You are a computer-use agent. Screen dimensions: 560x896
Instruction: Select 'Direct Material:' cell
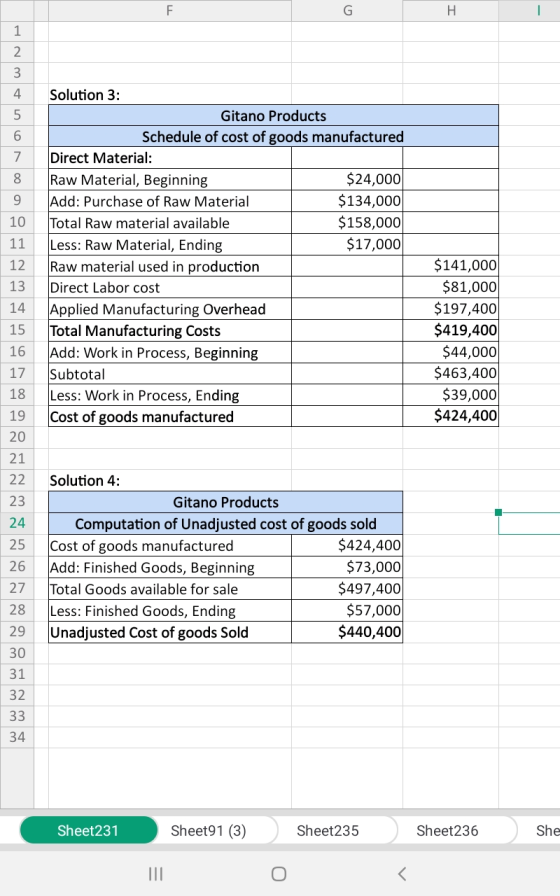click(170, 158)
